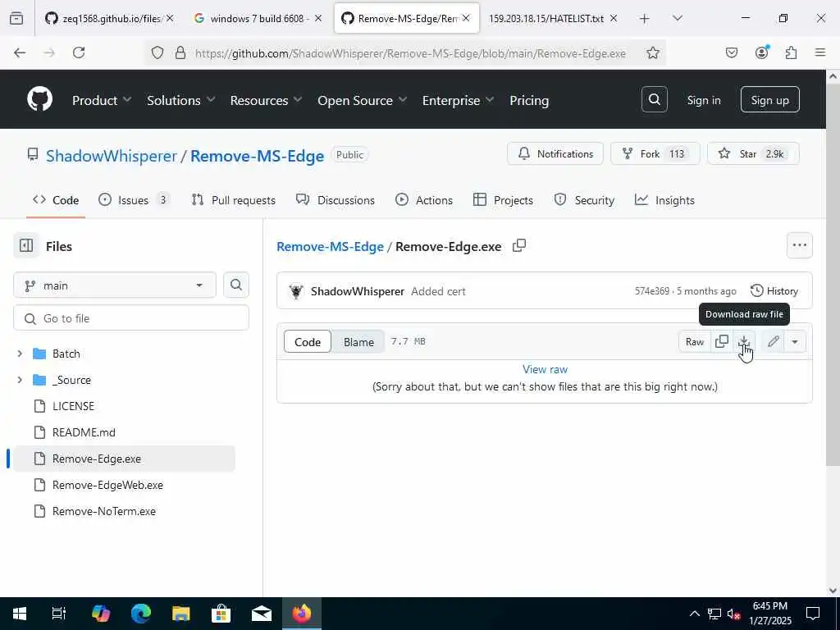
Task: Open Firefox application hamburger menu
Action: pyautogui.click(x=820, y=52)
